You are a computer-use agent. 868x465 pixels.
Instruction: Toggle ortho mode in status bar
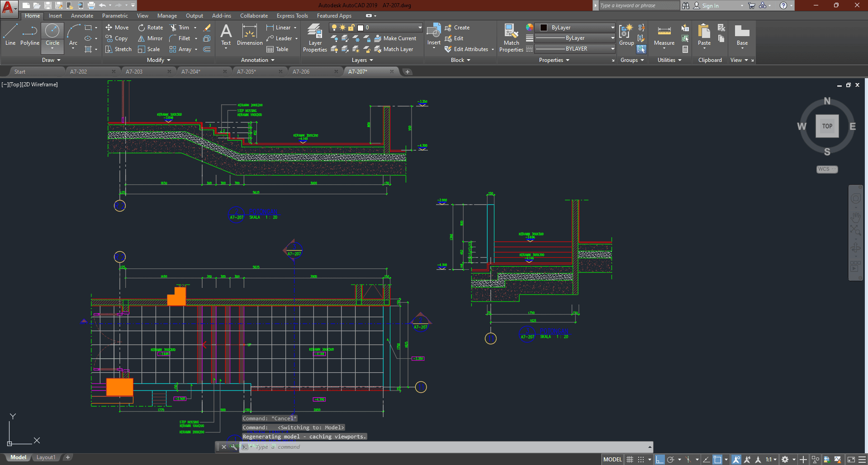pyautogui.click(x=659, y=460)
